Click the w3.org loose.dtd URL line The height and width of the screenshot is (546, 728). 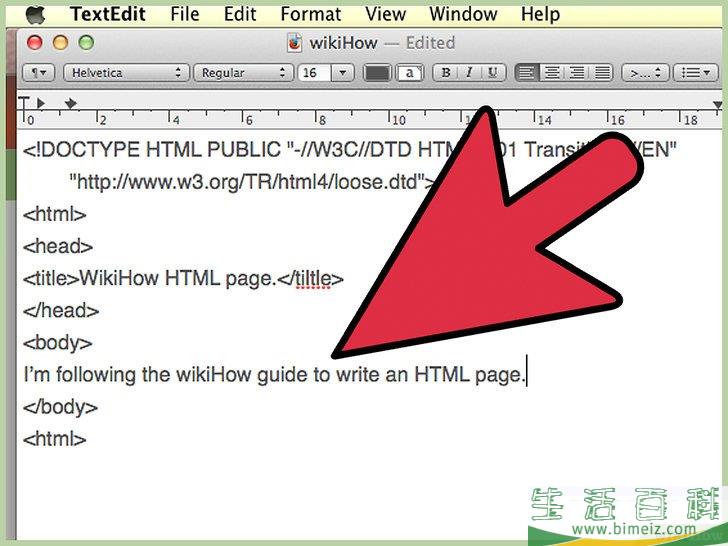(252, 182)
